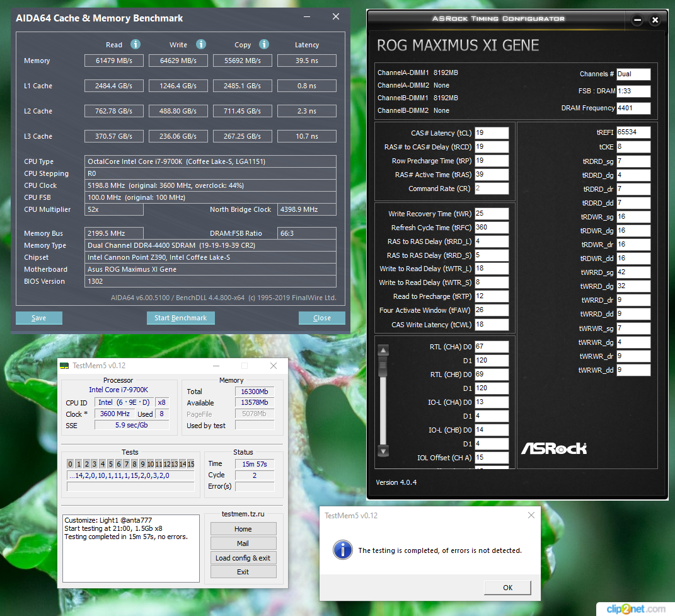Viewport: 675px width, 616px height.
Task: Close the AIDA64 benchmark window
Action: click(336, 16)
